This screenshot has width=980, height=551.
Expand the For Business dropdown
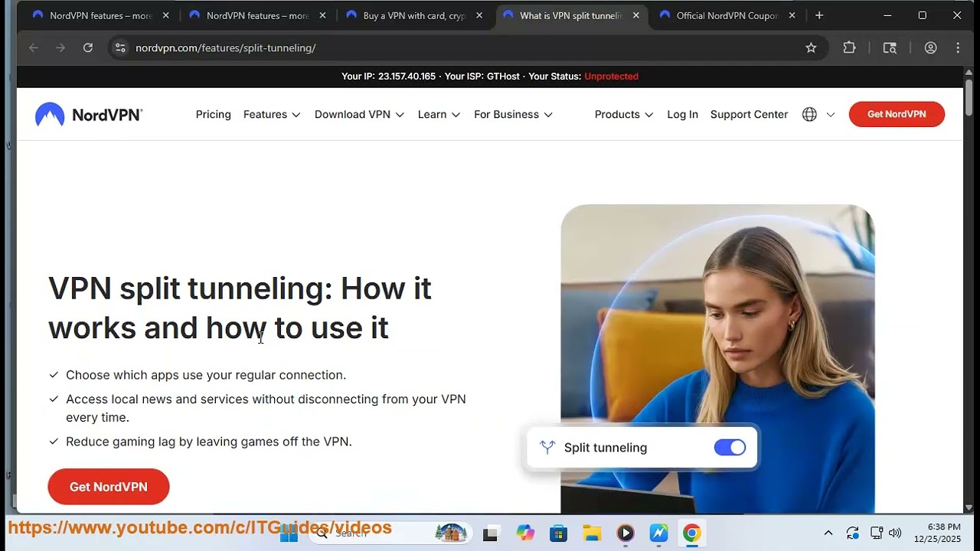513,115
